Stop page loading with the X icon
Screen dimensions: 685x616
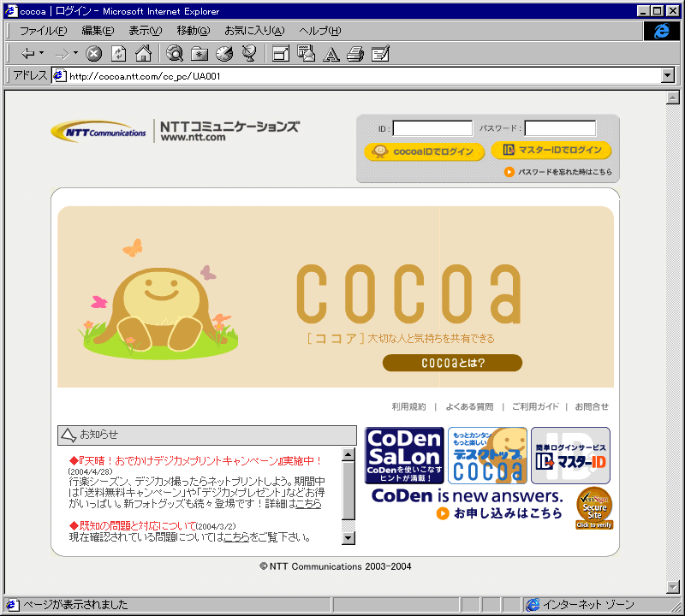point(93,54)
